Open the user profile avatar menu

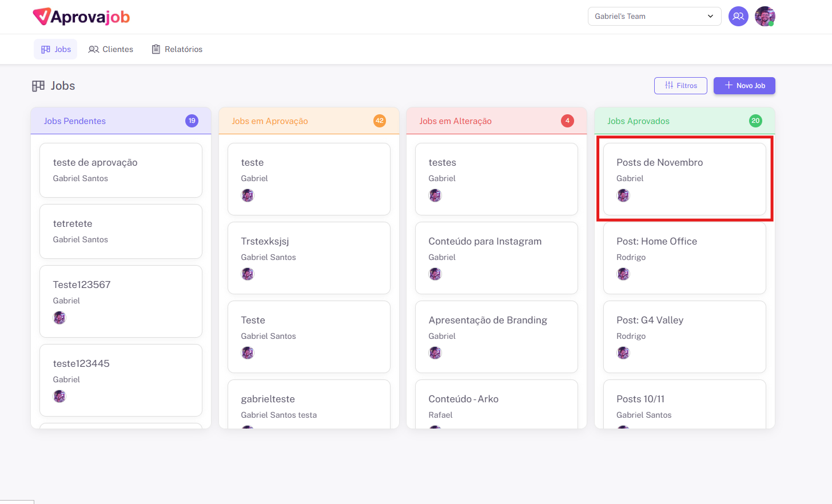click(x=765, y=17)
